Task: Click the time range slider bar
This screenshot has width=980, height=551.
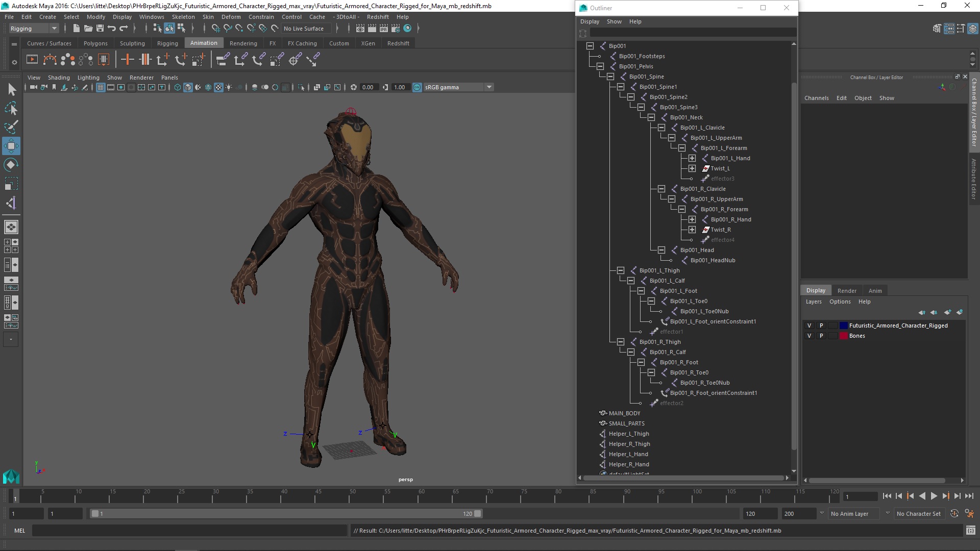Action: point(286,514)
